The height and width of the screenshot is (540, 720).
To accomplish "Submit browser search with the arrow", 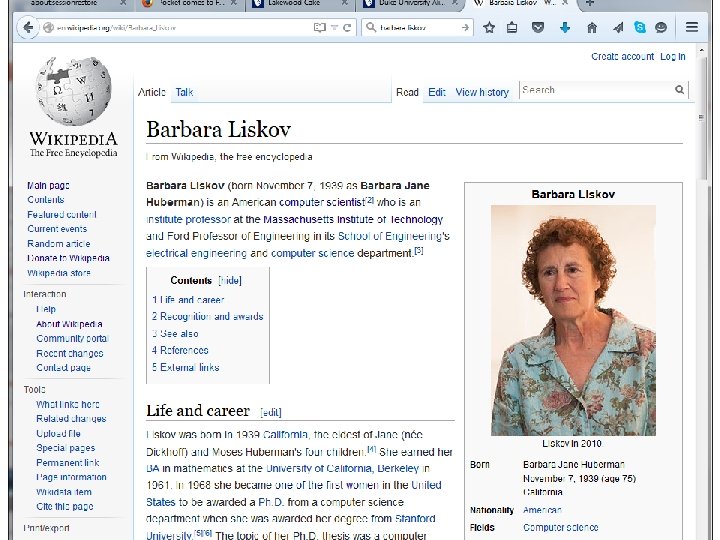I will [465, 28].
